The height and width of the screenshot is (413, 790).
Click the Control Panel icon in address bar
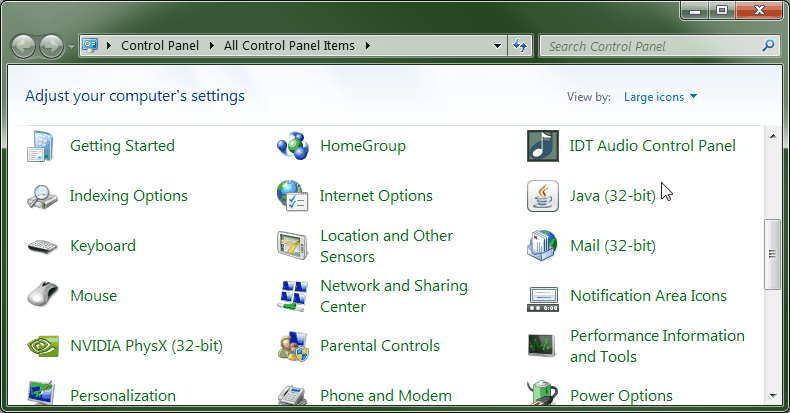point(90,45)
